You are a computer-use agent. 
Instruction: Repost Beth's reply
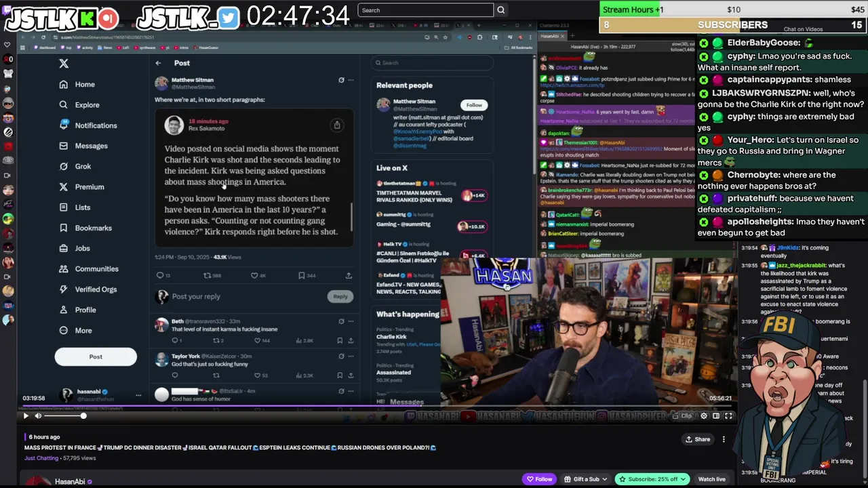(216, 340)
